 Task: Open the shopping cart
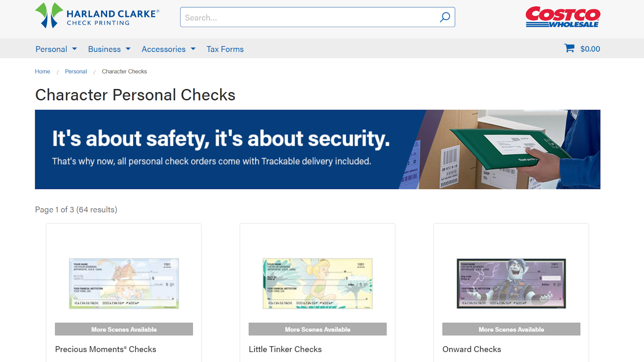tap(582, 49)
